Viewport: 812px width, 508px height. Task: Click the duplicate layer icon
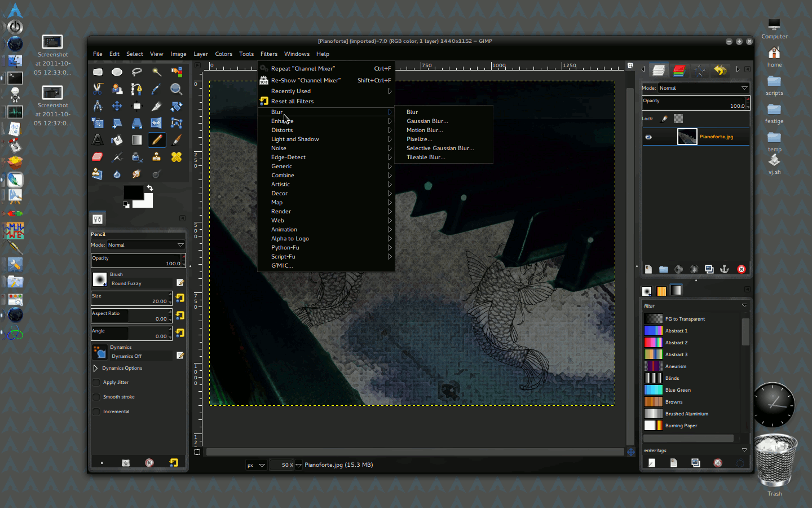click(709, 269)
